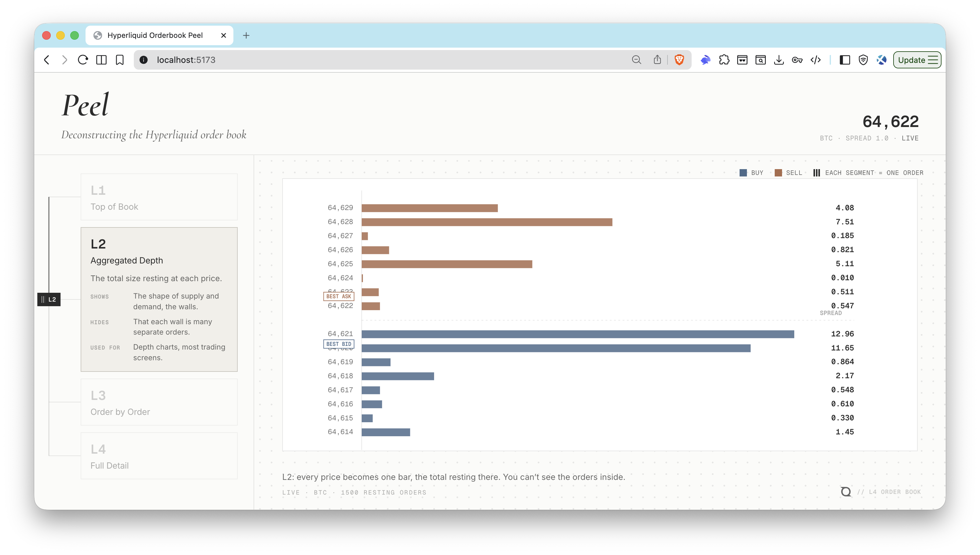Click the BEST BID label badge
980x555 pixels.
(x=338, y=344)
